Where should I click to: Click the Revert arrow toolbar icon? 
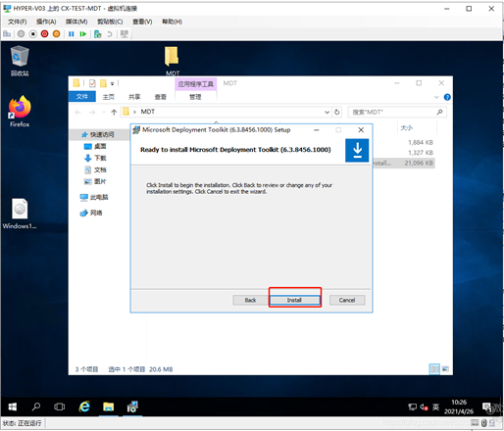click(110, 33)
